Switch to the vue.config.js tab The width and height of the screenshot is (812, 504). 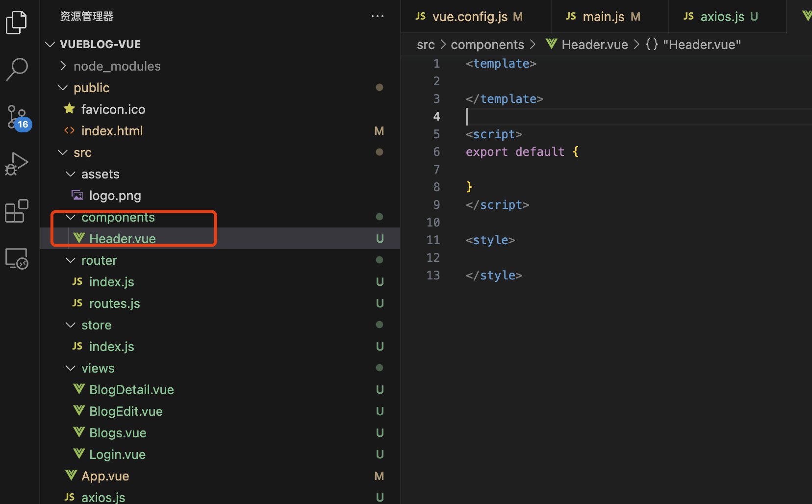[469, 17]
